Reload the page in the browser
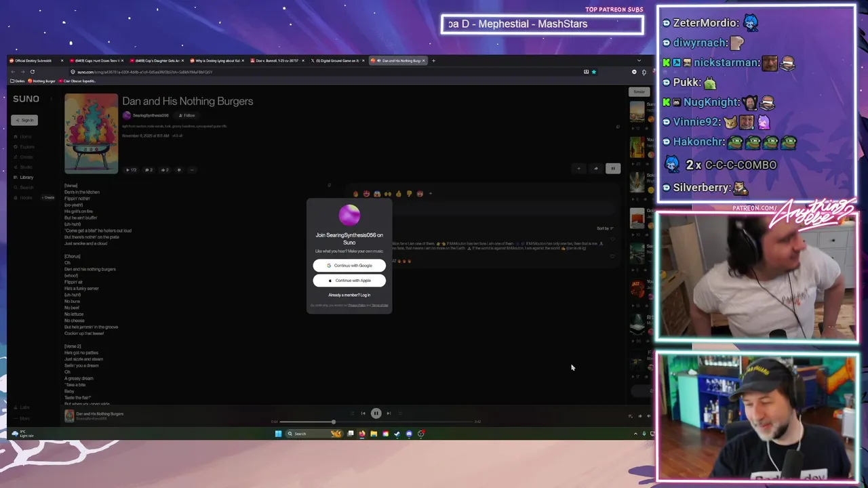This screenshot has width=868, height=488. [x=32, y=71]
